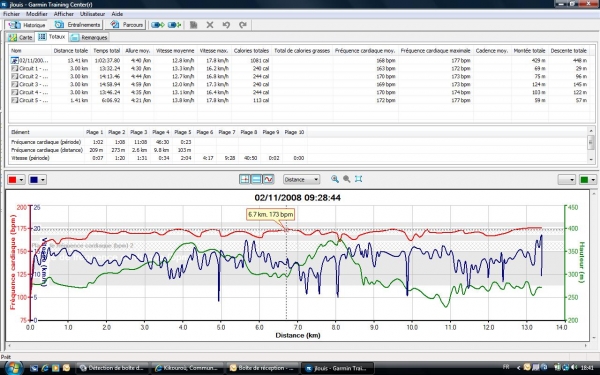Sort by the Allure moy. column header
The image size is (600, 375).
(138, 51)
